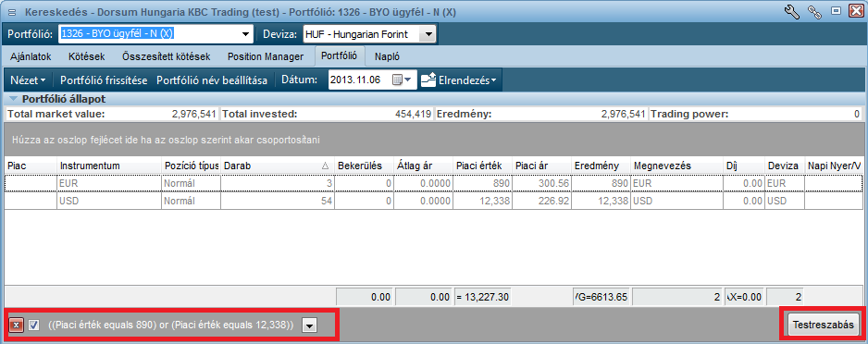Click the Elrendezés layout icon
868x344 pixels.
428,80
